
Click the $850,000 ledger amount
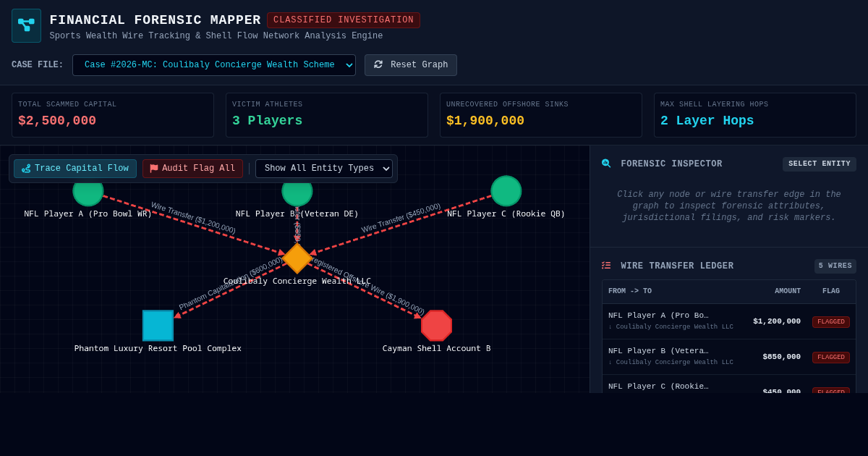[781, 357]
